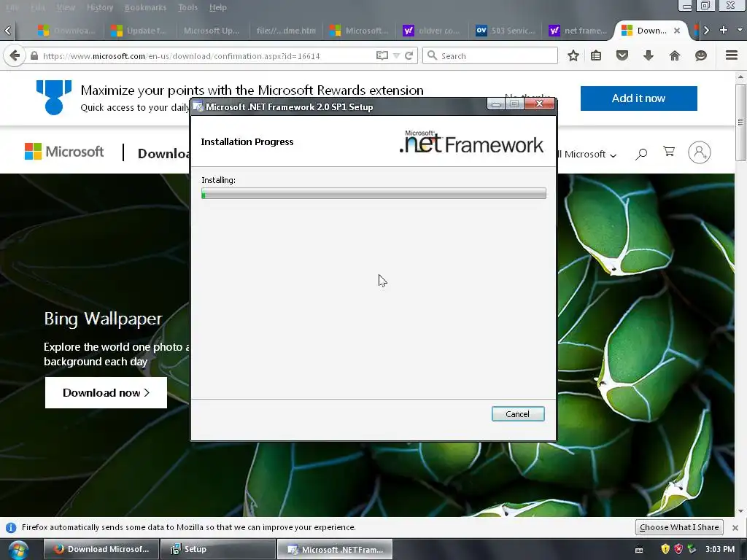Viewport: 747px width, 560px height.
Task: Click the 'Add it now' button
Action: 638,98
